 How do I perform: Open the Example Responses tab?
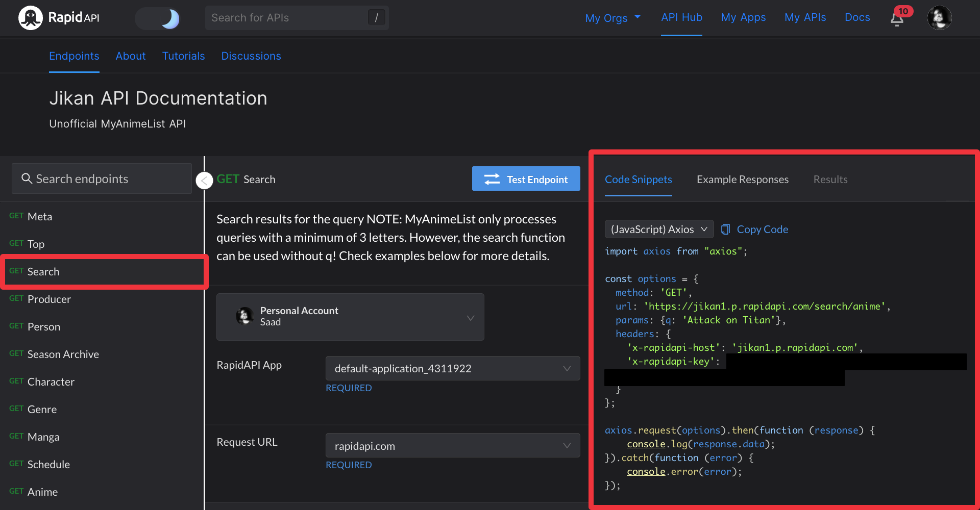[x=743, y=180]
